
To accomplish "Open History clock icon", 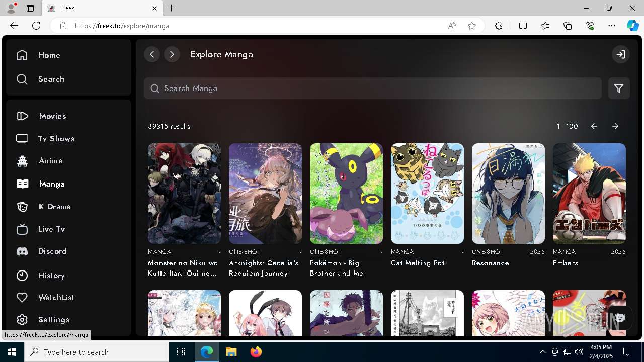I will point(22,276).
